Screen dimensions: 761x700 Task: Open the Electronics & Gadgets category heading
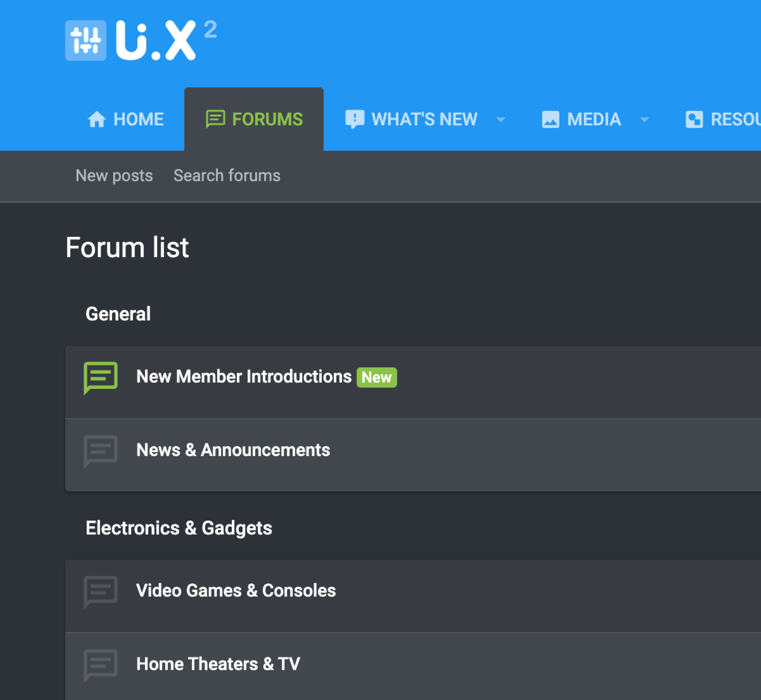(x=179, y=528)
